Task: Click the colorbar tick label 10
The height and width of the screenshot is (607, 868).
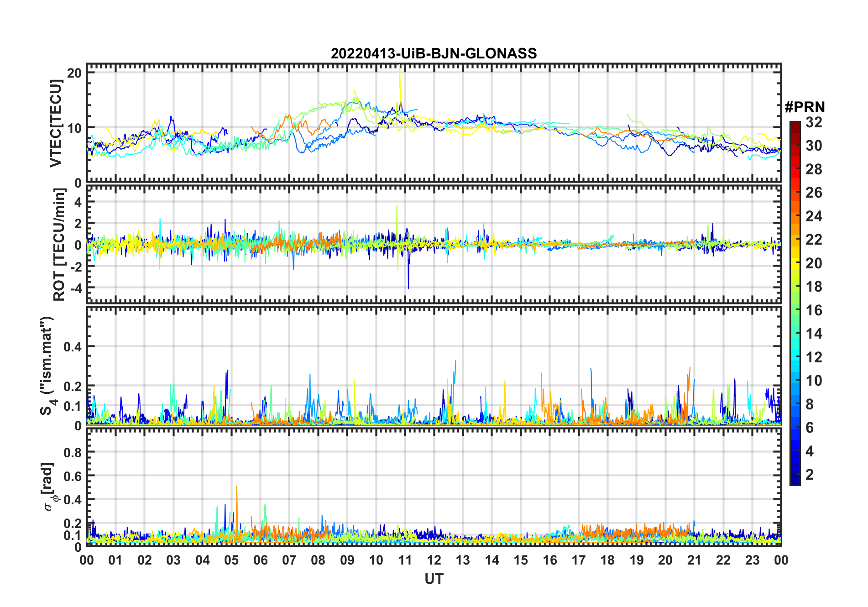Action: 814,381
